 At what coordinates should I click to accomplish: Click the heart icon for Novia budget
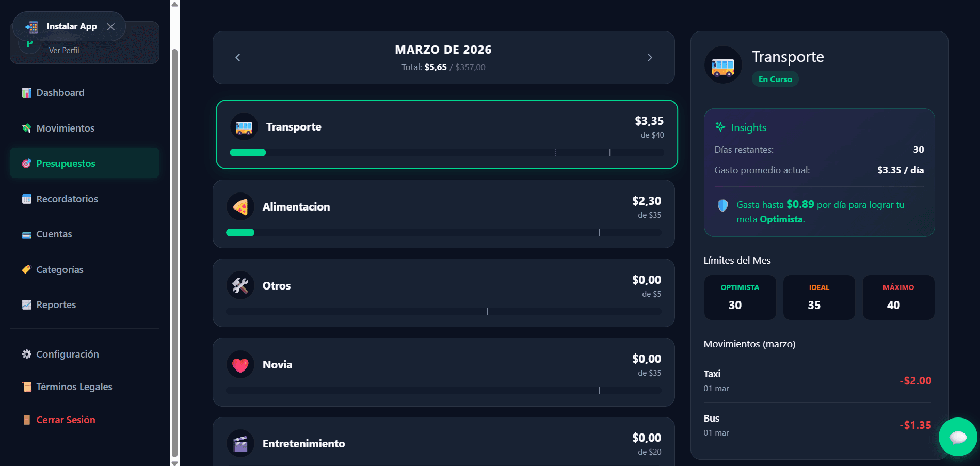pos(240,365)
